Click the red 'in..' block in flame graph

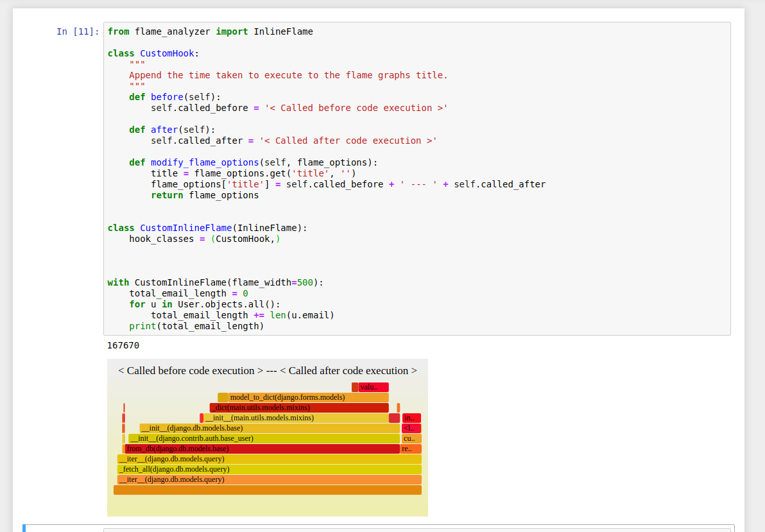click(x=411, y=418)
